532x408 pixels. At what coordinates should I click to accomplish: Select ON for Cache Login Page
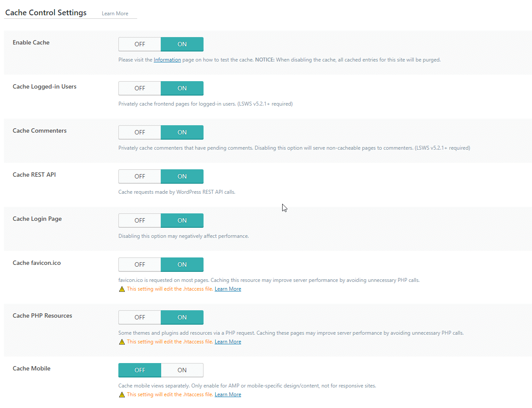[x=182, y=220]
